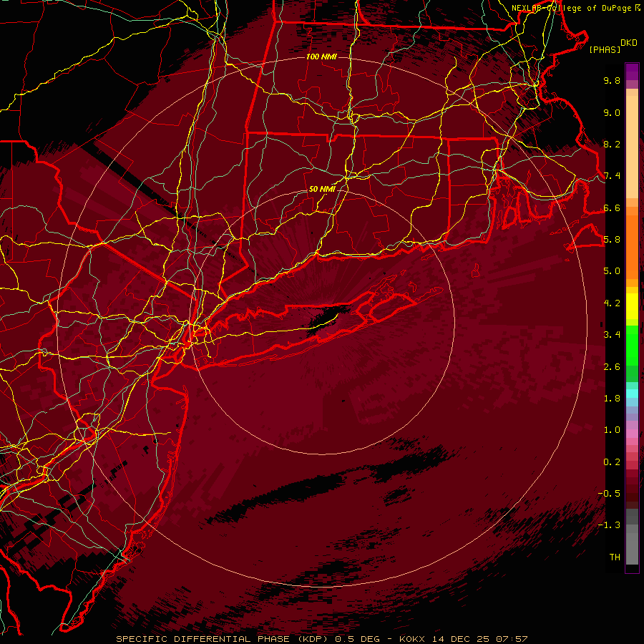Click the 1.0 colorbar value
The image size is (644, 644).
coord(612,430)
